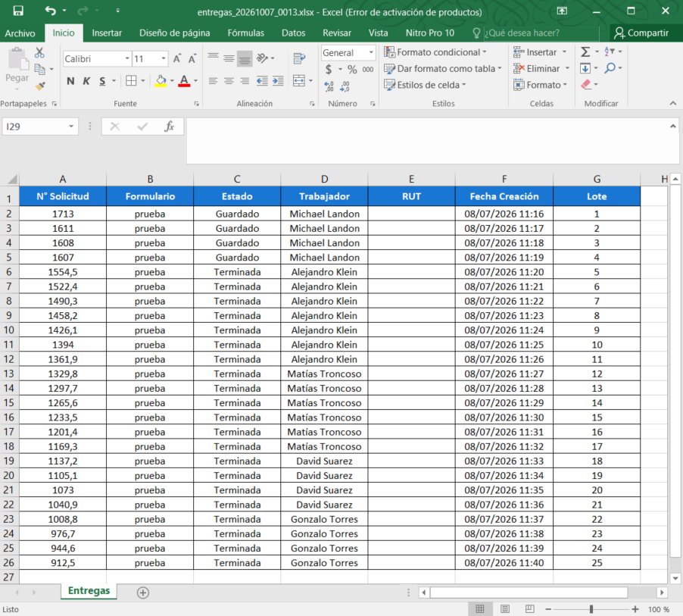The image size is (683, 616).
Task: Increase font size with the large A icon
Action: tap(177, 59)
